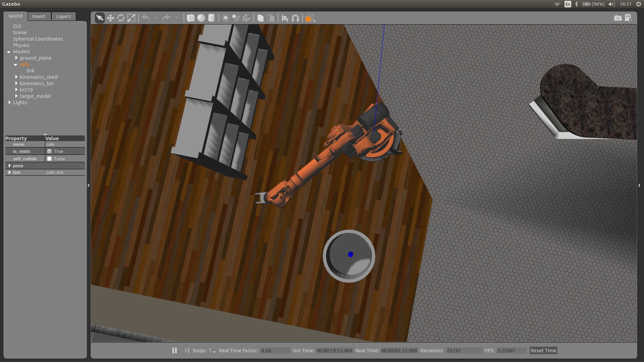Open the system Wi-Fi indicator
The image size is (644, 362).
557,4
